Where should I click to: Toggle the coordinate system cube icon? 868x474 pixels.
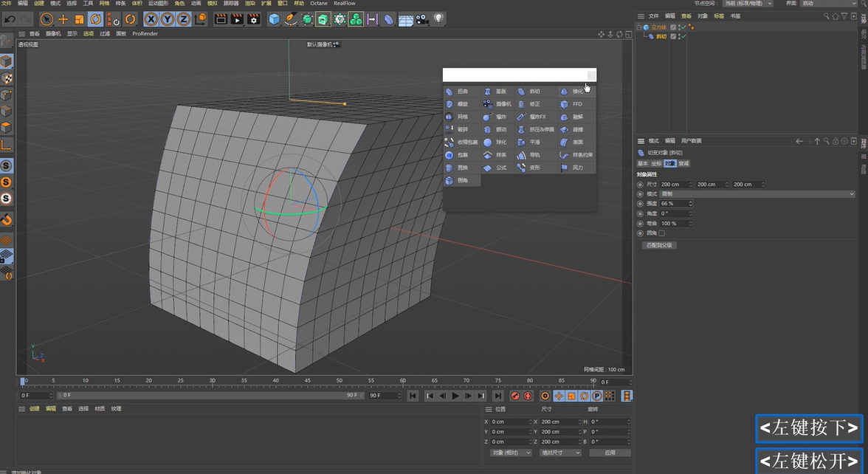[201, 19]
